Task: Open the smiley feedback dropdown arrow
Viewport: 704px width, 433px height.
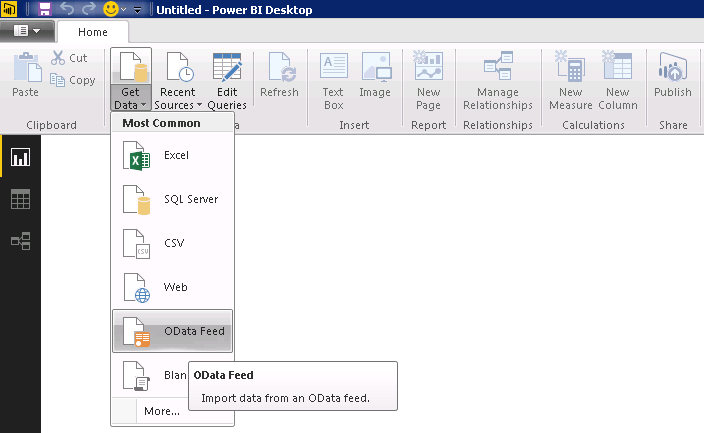Action: pyautogui.click(x=123, y=9)
